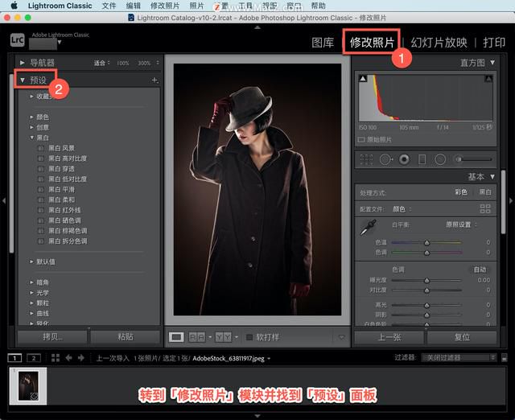Enable the 软打样 checkbox
Viewport: 515px width, 420px height.
pos(249,337)
